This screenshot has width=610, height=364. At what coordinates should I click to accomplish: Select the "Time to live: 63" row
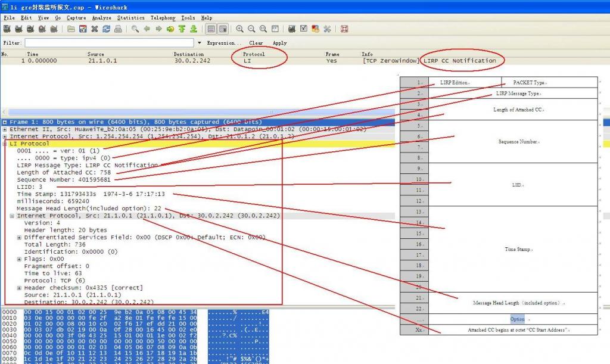pos(53,273)
